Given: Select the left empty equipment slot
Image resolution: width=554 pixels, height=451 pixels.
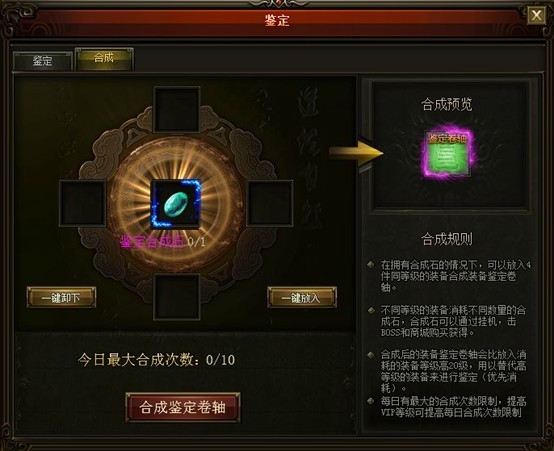Looking at the screenshot, I should pos(83,203).
